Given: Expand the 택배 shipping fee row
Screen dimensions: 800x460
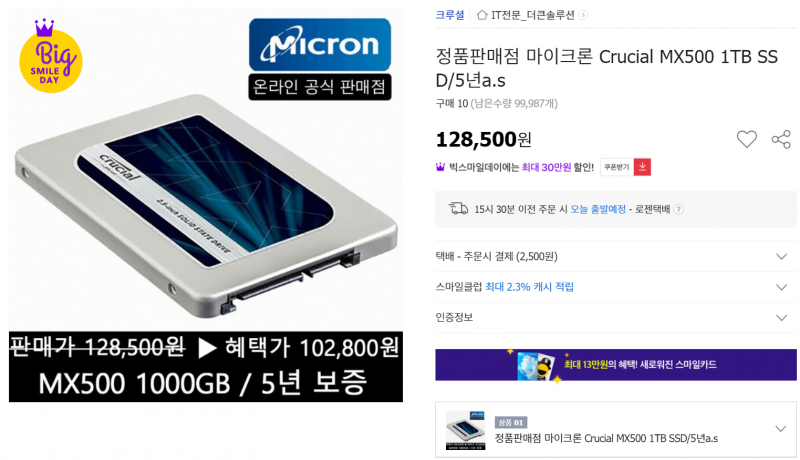Looking at the screenshot, I should 615,256.
